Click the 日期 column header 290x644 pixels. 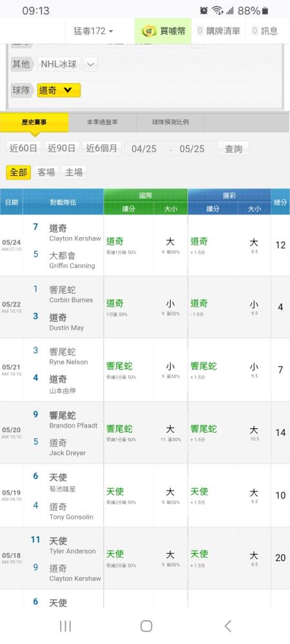pos(12,202)
